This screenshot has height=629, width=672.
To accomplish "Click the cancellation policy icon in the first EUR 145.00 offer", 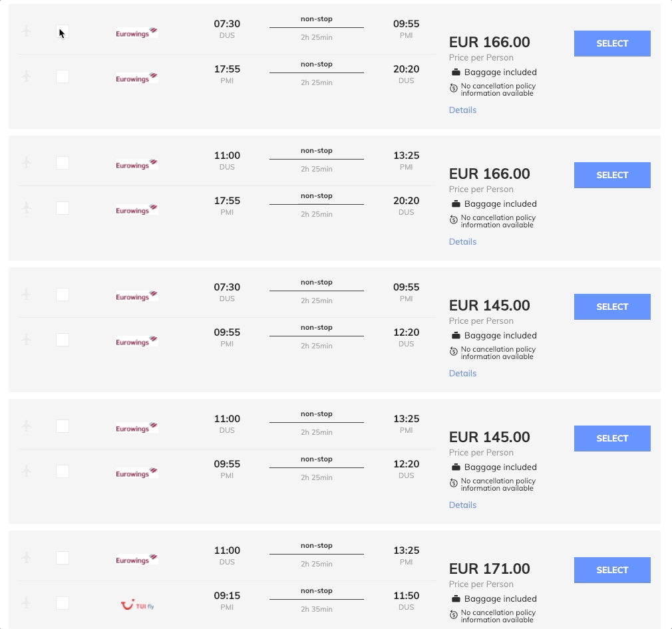I will 453,352.
